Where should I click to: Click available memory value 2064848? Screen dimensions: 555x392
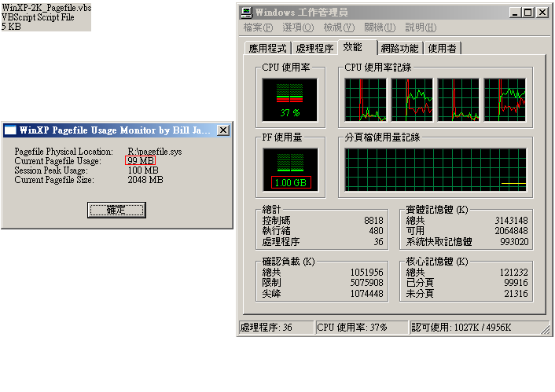[511, 231]
